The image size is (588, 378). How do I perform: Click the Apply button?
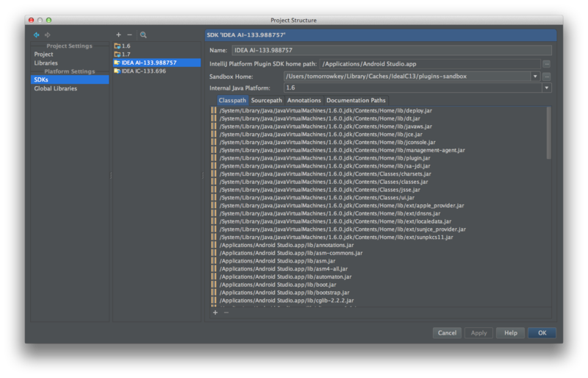pos(479,332)
